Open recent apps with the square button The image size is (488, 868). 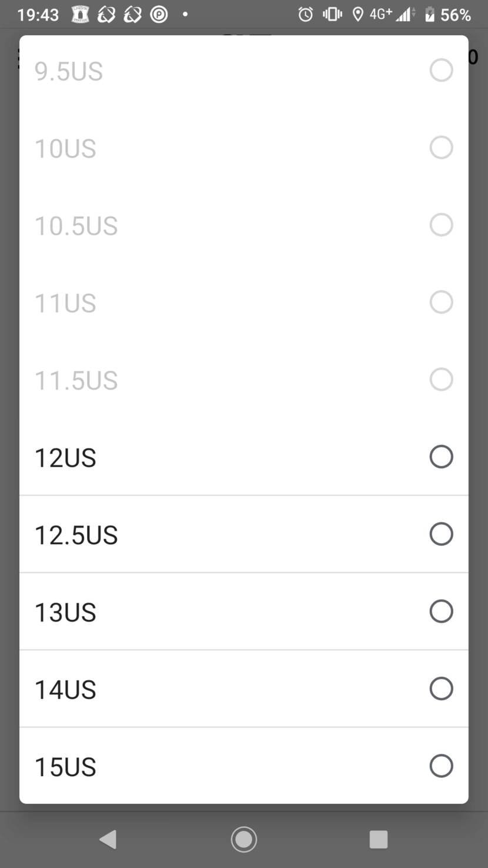point(378,839)
